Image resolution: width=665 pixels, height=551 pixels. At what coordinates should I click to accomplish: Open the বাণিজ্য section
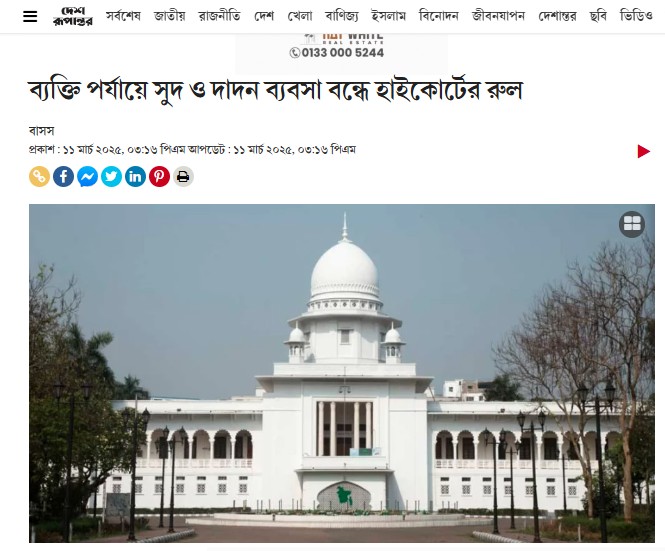click(341, 17)
